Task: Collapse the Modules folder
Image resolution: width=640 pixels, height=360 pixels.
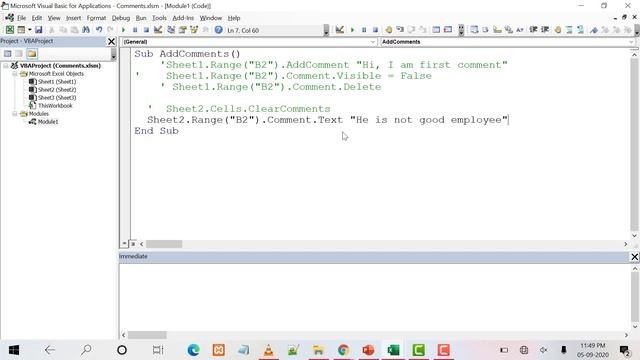Action: click(15, 113)
